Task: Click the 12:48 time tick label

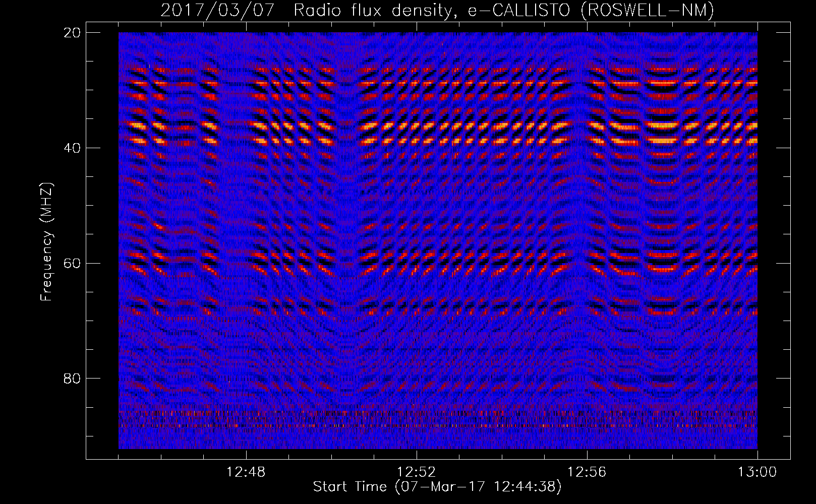Action: (246, 472)
